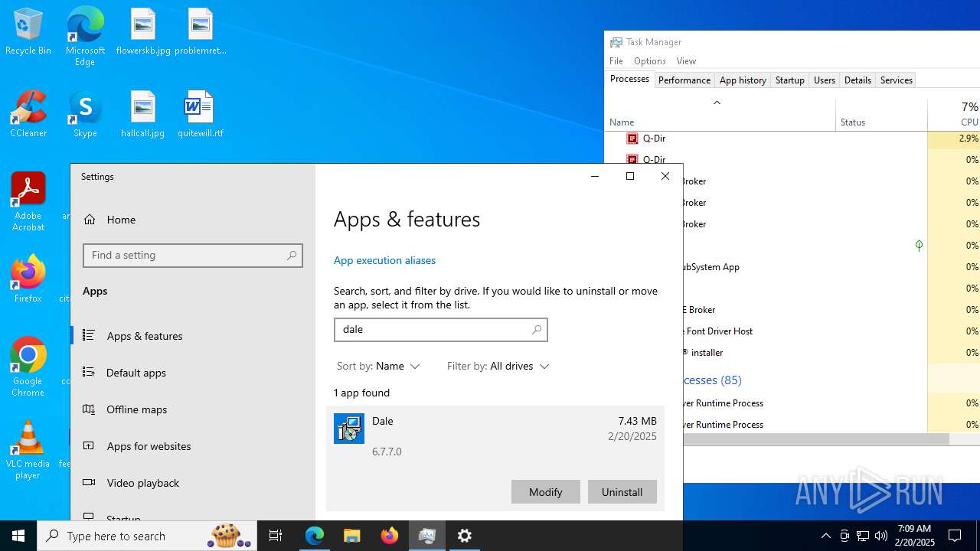Image resolution: width=980 pixels, height=551 pixels.
Task: Open Adobe Acrobat desktop shortcut
Action: pyautogui.click(x=28, y=202)
